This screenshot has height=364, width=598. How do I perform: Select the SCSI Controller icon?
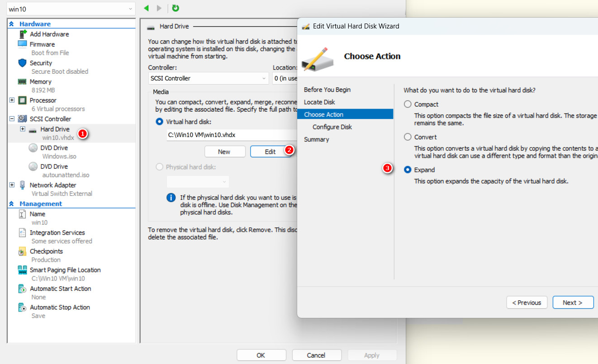(x=23, y=119)
